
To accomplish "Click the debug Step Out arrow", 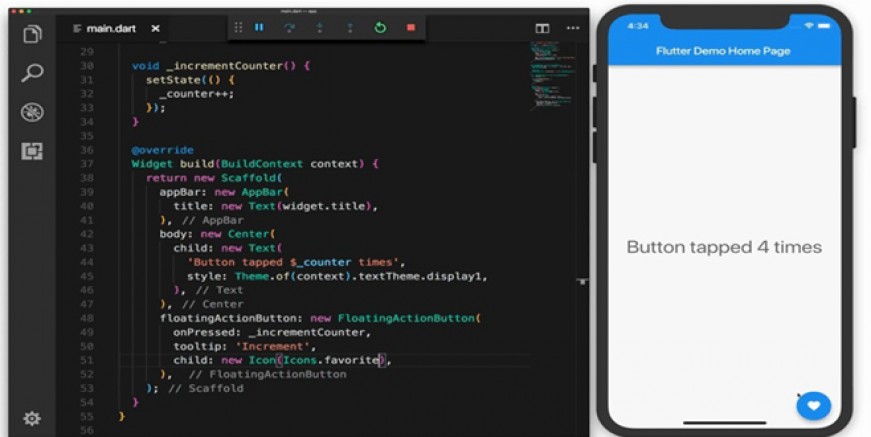I will [x=349, y=28].
